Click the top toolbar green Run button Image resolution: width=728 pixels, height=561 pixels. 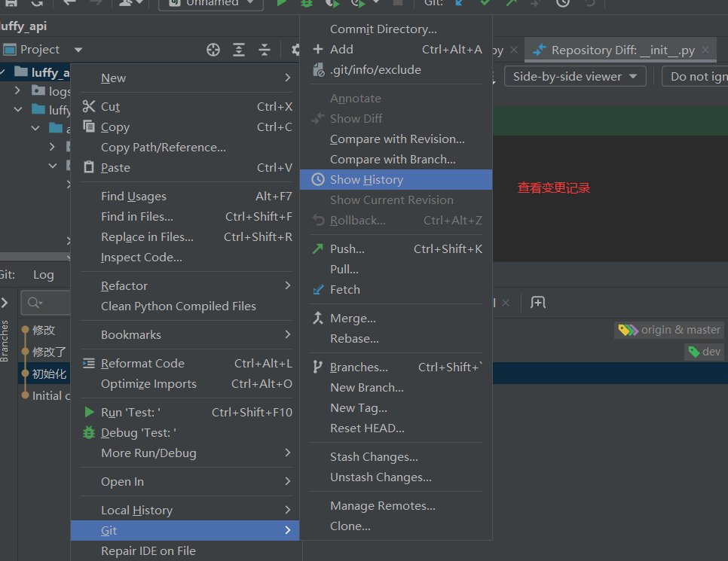click(x=281, y=3)
